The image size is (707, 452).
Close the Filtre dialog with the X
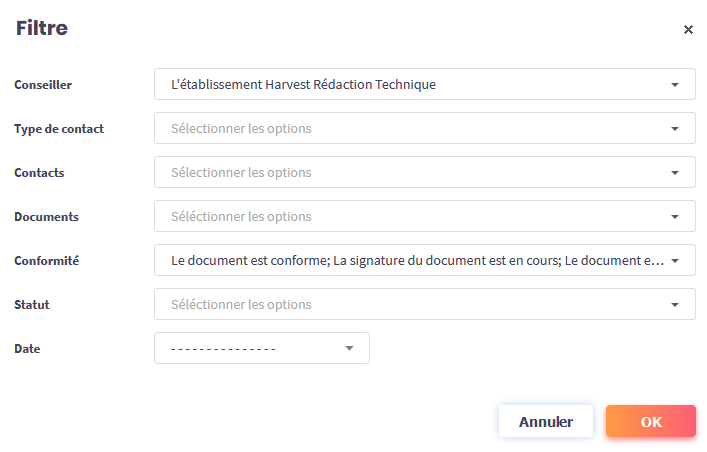[x=688, y=30]
